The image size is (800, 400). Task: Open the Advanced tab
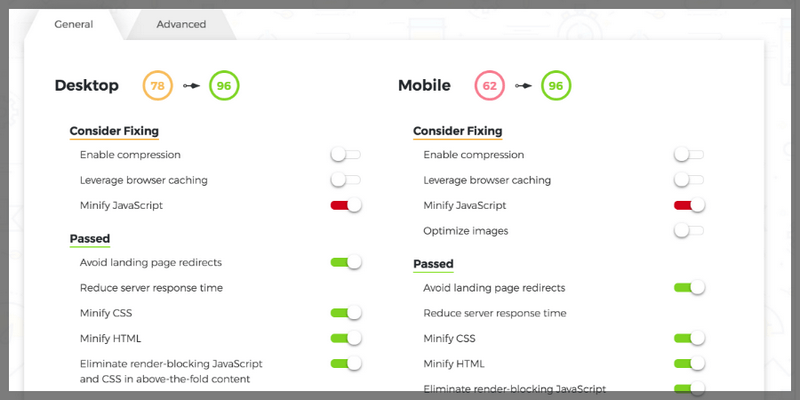pos(181,24)
